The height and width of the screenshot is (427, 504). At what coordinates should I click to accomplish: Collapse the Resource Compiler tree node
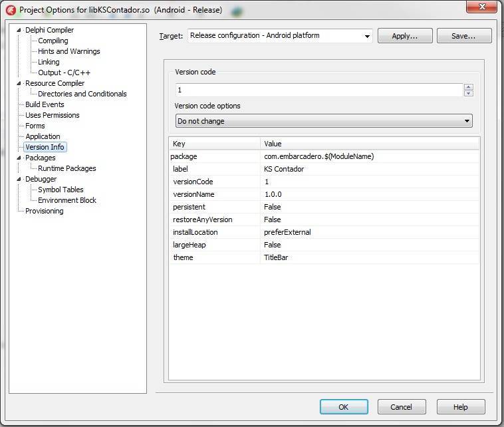click(19, 84)
